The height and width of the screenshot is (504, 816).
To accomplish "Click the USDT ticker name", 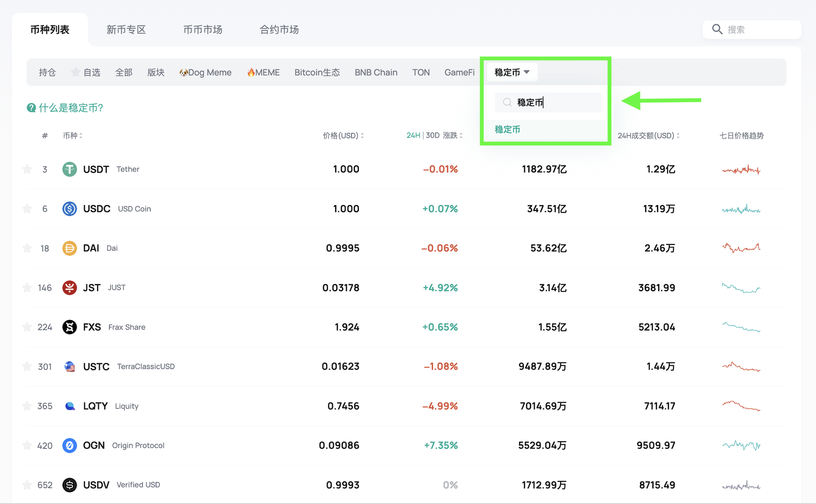I will (96, 169).
